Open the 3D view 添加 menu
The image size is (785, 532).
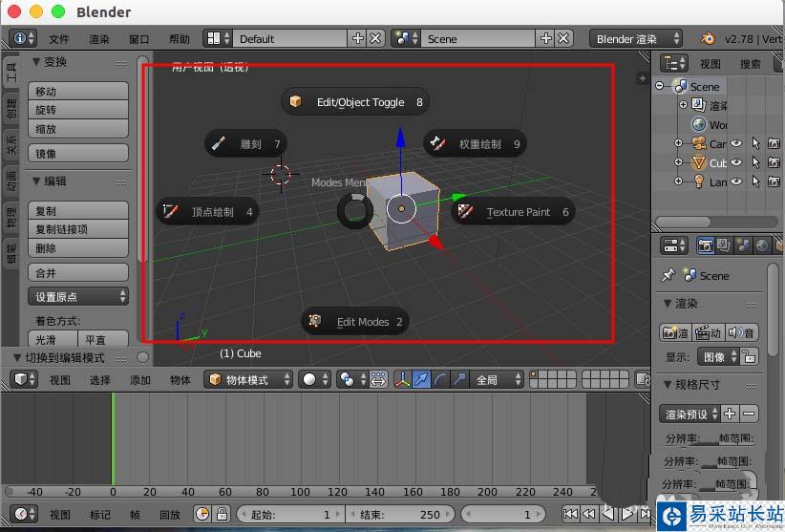pos(139,380)
